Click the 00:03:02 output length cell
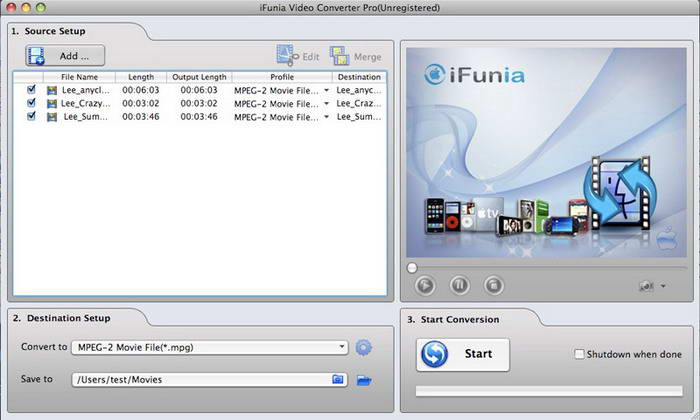The width and height of the screenshot is (700, 420). [199, 104]
